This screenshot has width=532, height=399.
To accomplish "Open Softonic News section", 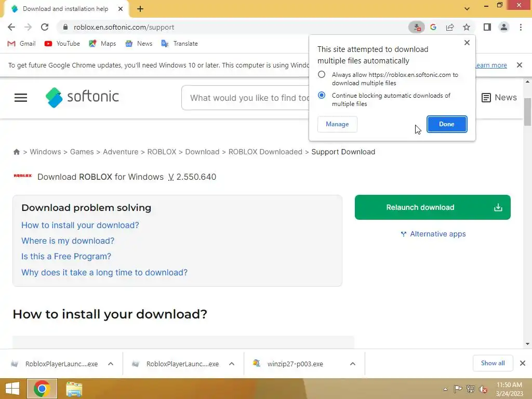I will [x=499, y=98].
